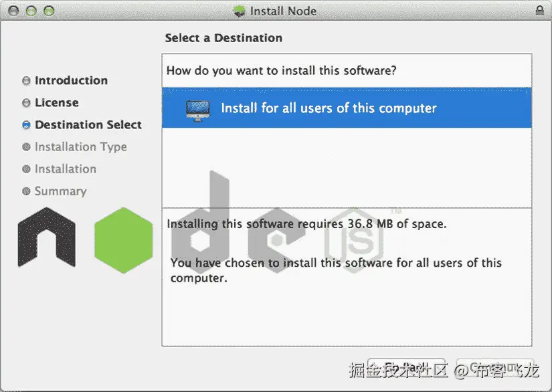Click the Continue button
552x392 pixels.
495,369
